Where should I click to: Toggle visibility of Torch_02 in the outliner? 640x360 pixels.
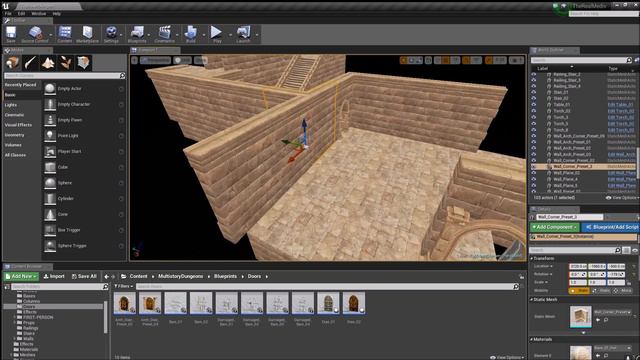click(533, 111)
